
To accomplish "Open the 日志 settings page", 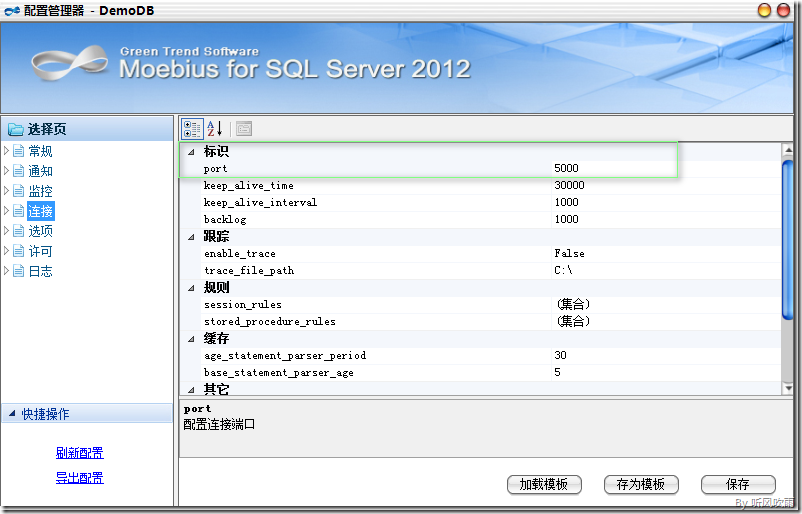I will click(40, 271).
